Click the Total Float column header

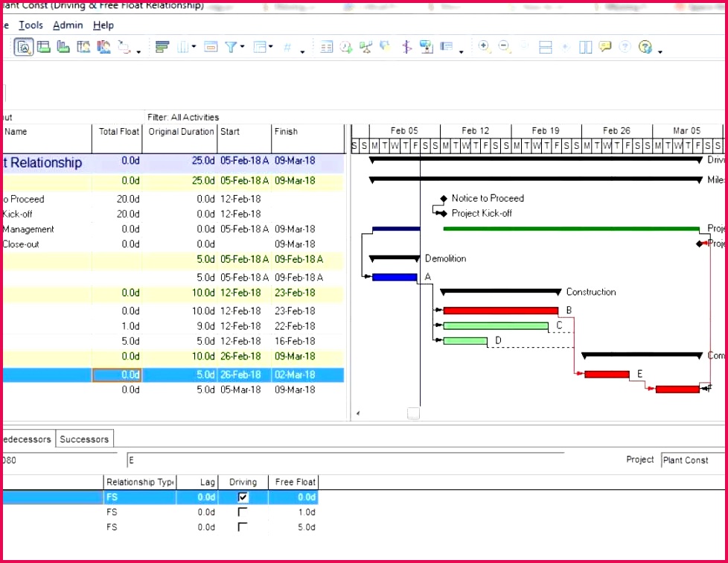click(118, 132)
